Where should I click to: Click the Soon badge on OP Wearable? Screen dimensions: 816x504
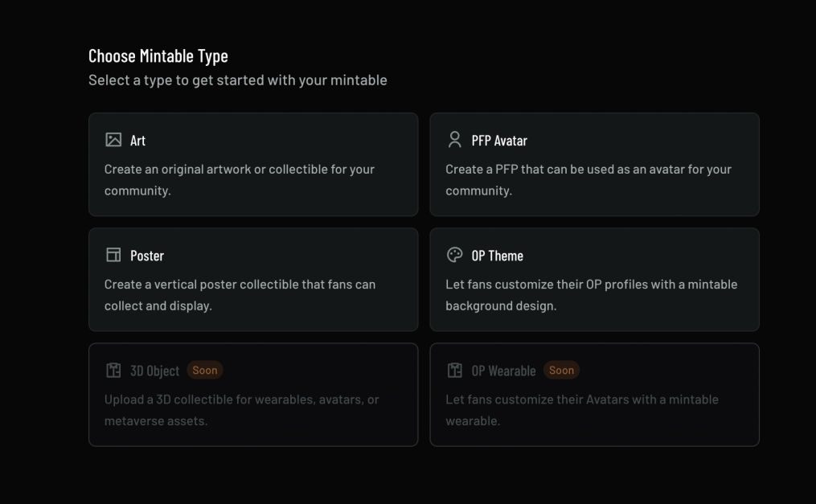(x=562, y=370)
